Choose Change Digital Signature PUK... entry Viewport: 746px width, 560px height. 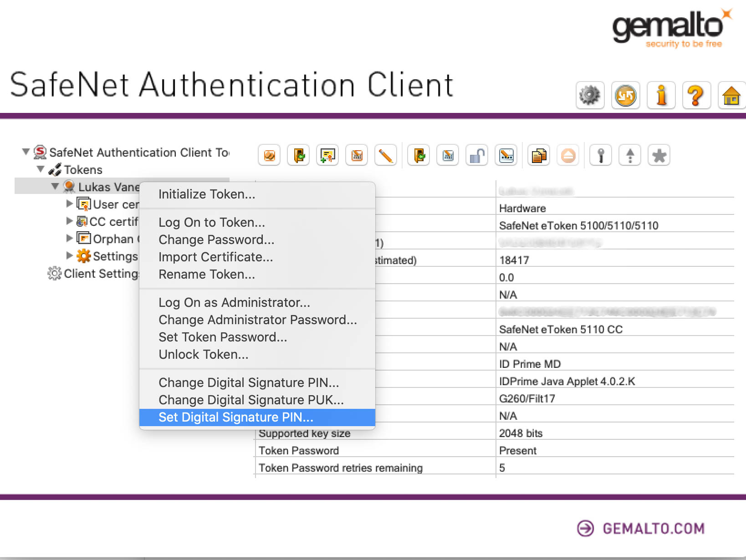pos(257,400)
